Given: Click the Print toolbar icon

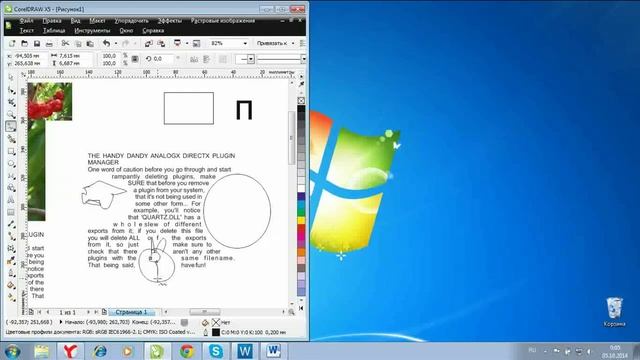Looking at the screenshot, I should (x=49, y=43).
